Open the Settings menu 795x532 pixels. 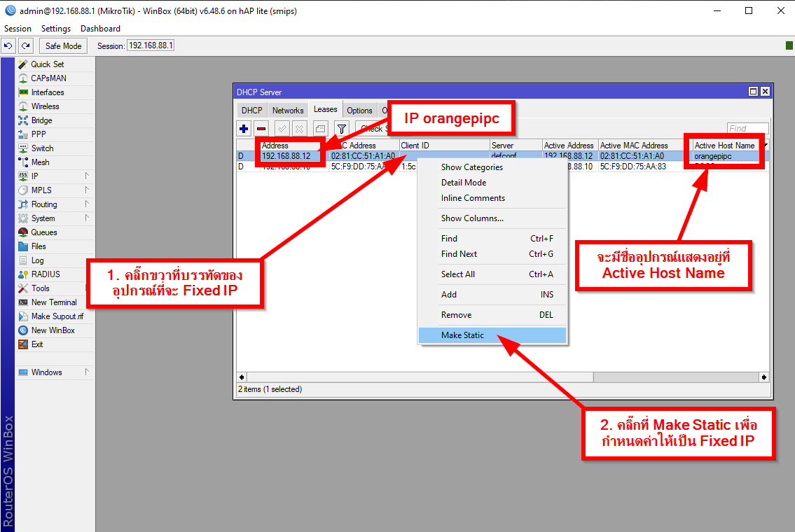(56, 29)
